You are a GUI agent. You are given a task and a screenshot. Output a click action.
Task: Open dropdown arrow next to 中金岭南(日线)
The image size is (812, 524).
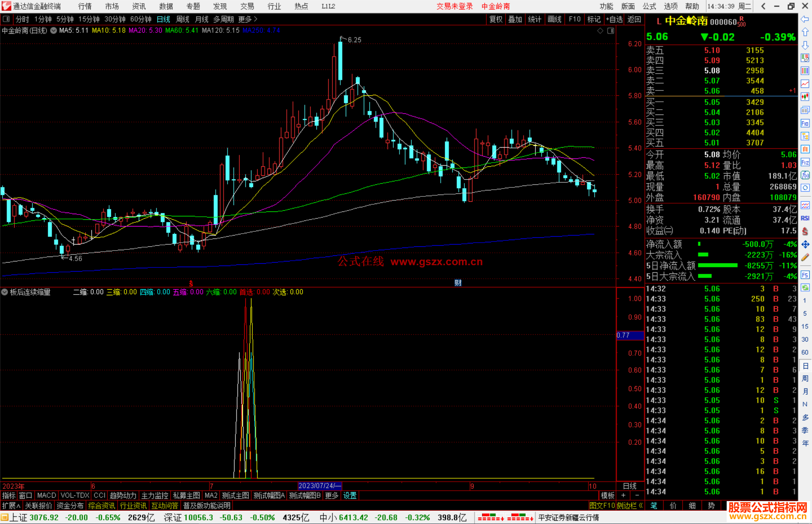coord(53,31)
